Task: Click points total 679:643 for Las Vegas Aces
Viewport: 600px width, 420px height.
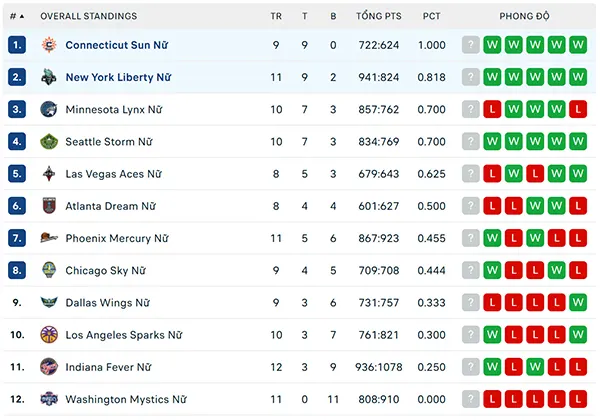Action: tap(379, 174)
